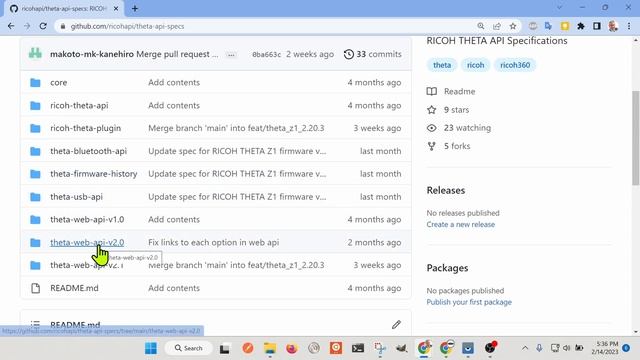Open the theta-web-api-v2.0 folder
This screenshot has height=360, width=640.
pyautogui.click(x=87, y=242)
